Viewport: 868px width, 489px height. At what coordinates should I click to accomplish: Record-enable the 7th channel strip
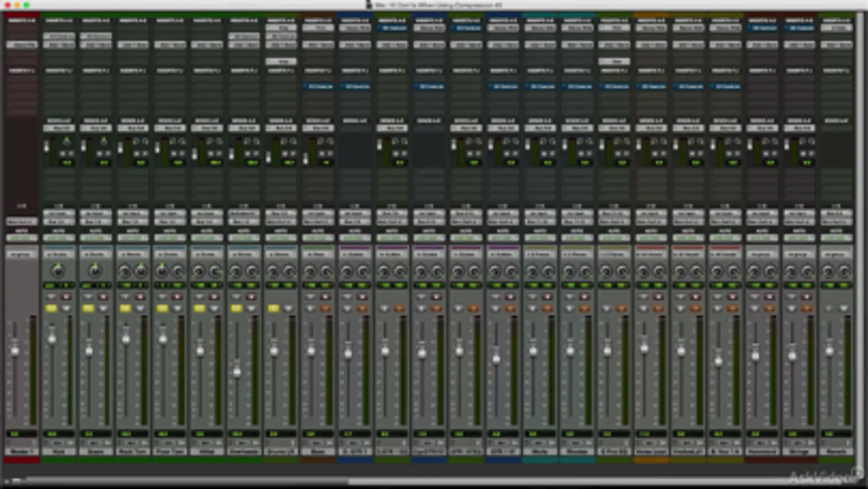click(251, 297)
